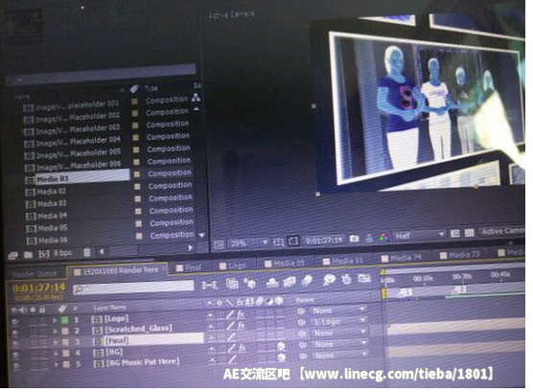533x392 pixels.
Task: Switch to the Media 74 timeline tab
Action: (402, 258)
